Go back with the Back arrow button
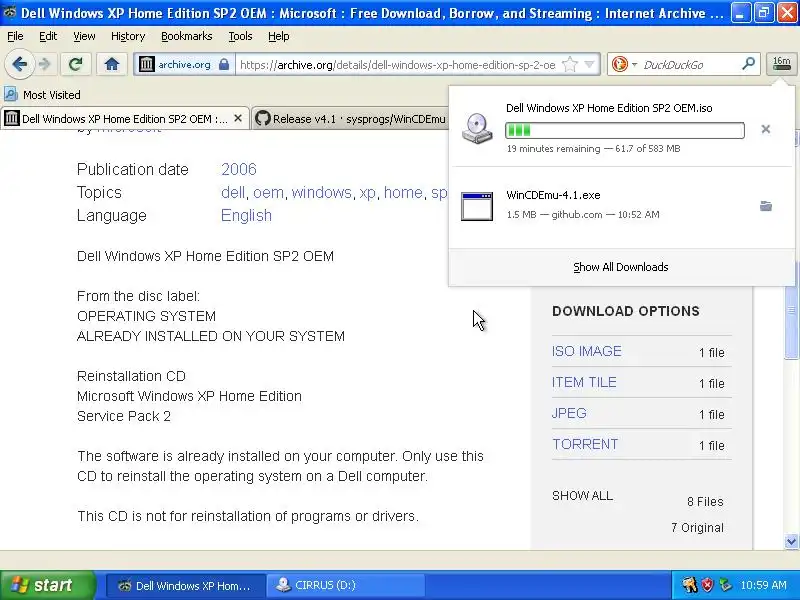The height and width of the screenshot is (600, 800). click(x=19, y=64)
